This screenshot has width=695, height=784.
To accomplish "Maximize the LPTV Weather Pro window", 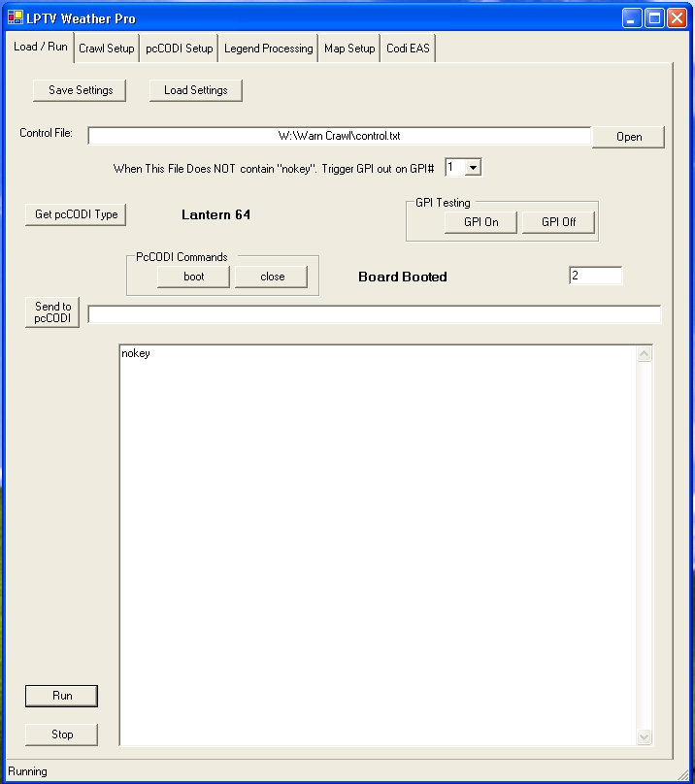I will coord(654,18).
